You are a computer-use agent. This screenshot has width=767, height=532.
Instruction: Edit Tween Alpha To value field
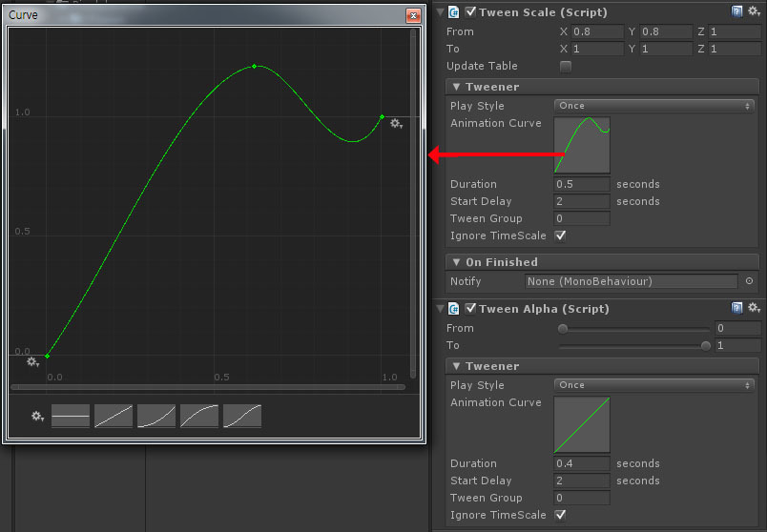[x=737, y=345]
